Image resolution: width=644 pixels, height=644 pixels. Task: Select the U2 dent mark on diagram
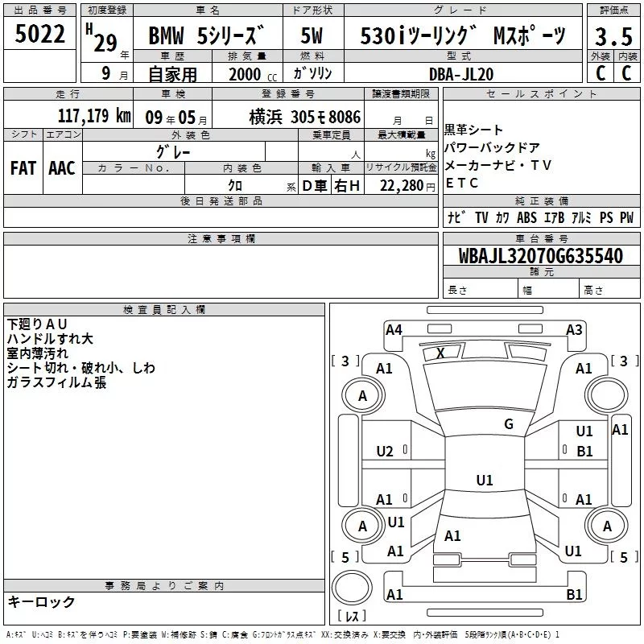(x=385, y=452)
